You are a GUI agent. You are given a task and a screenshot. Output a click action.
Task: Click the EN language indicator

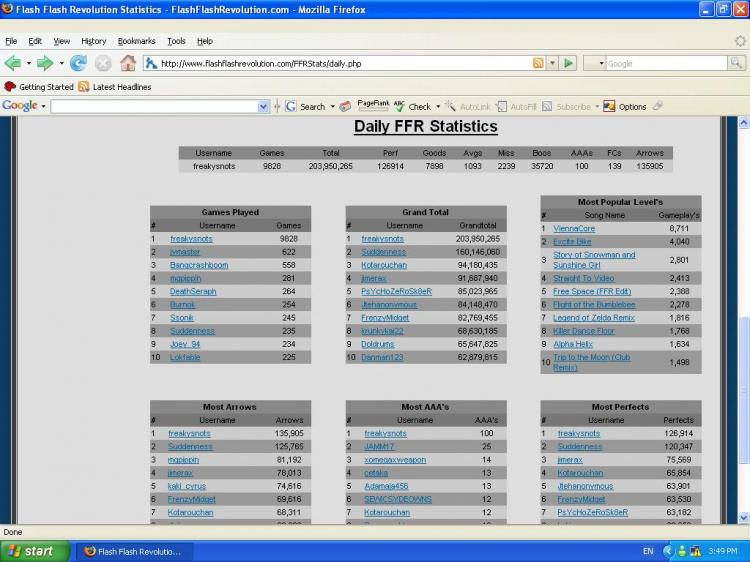click(x=648, y=551)
